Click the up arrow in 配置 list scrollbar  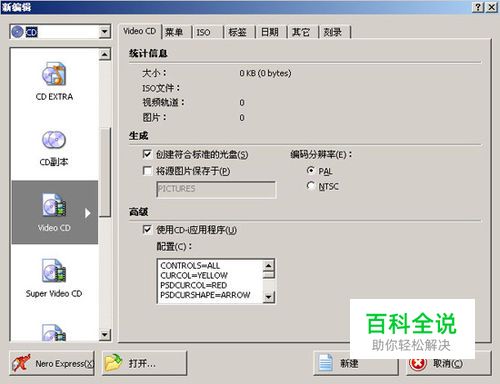[268, 266]
